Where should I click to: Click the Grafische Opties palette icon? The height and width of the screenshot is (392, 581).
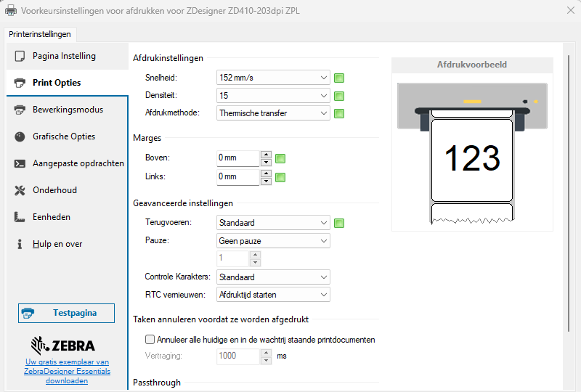20,136
